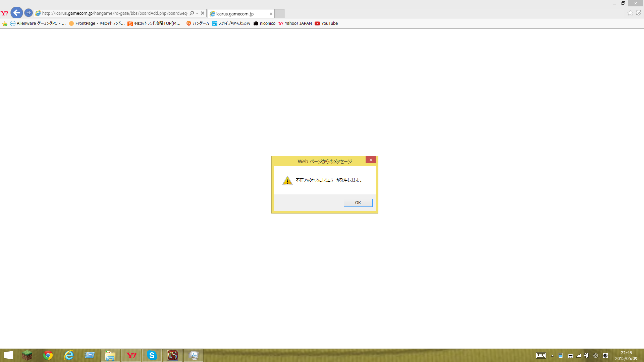This screenshot has width=644, height=362.
Task: Open a new blank tab
Action: [x=279, y=14]
